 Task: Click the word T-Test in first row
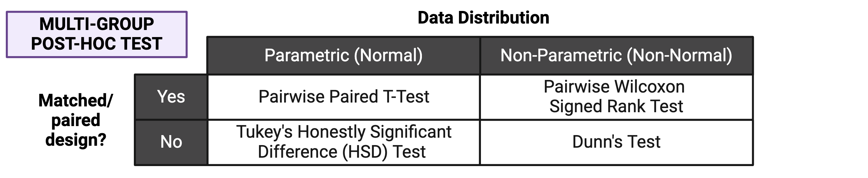[406, 97]
